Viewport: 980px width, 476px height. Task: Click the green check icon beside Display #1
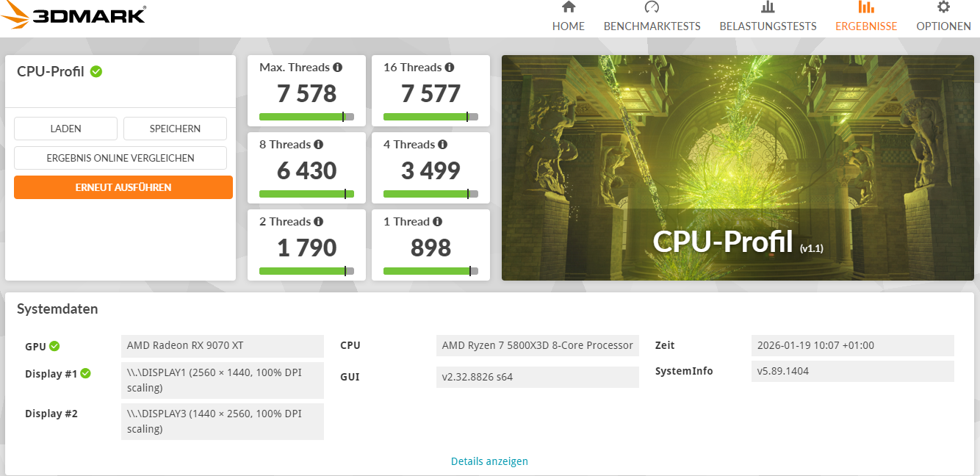85,373
